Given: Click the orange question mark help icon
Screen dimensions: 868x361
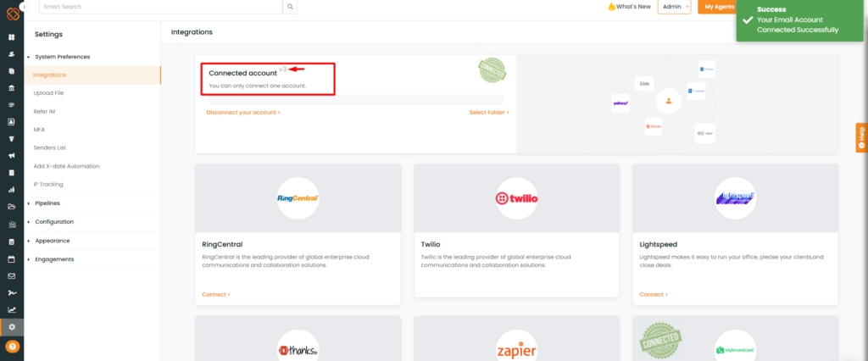Looking at the screenshot, I should pos(12,347).
